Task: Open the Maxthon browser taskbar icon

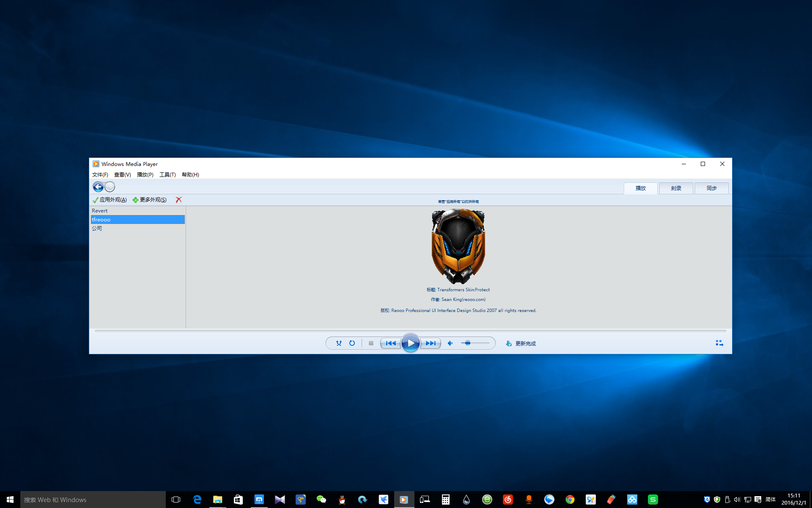Action: (x=259, y=500)
